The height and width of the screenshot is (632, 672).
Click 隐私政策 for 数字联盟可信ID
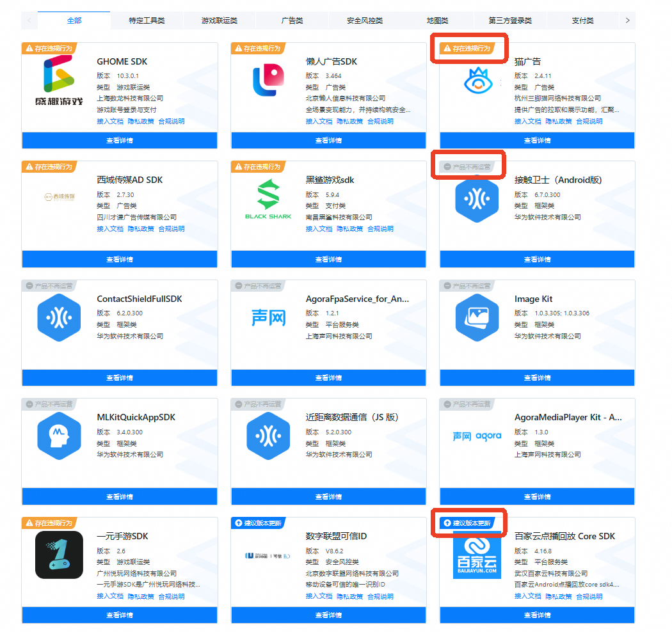tap(349, 596)
